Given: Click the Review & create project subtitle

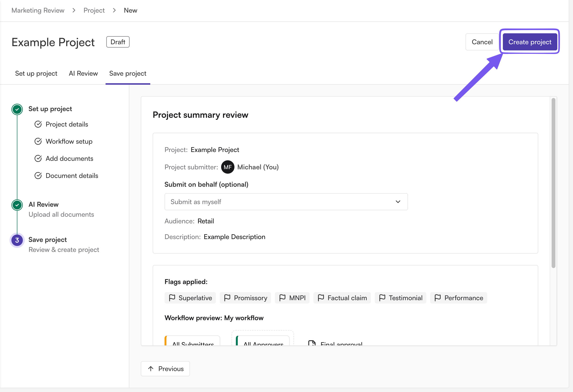Looking at the screenshot, I should pyautogui.click(x=64, y=250).
